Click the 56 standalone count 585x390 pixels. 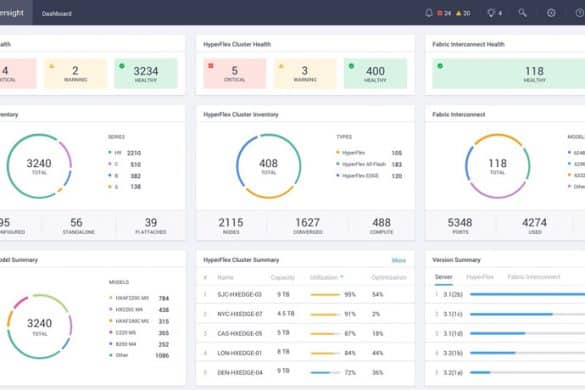pos(76,223)
